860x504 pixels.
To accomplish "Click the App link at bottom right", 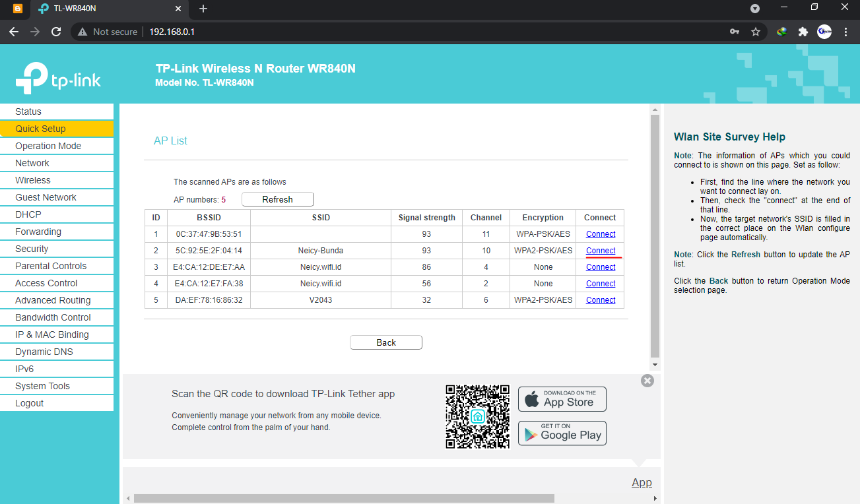I will pyautogui.click(x=642, y=482).
